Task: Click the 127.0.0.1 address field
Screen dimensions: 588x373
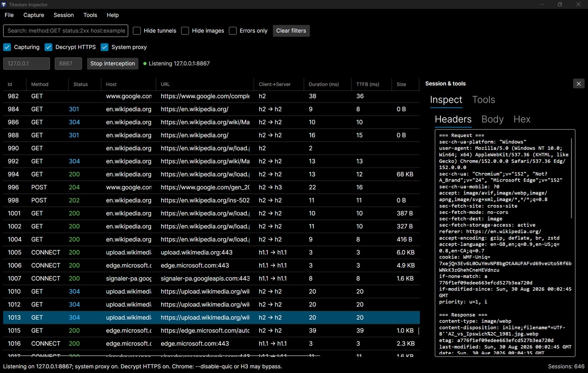Action: pos(26,63)
